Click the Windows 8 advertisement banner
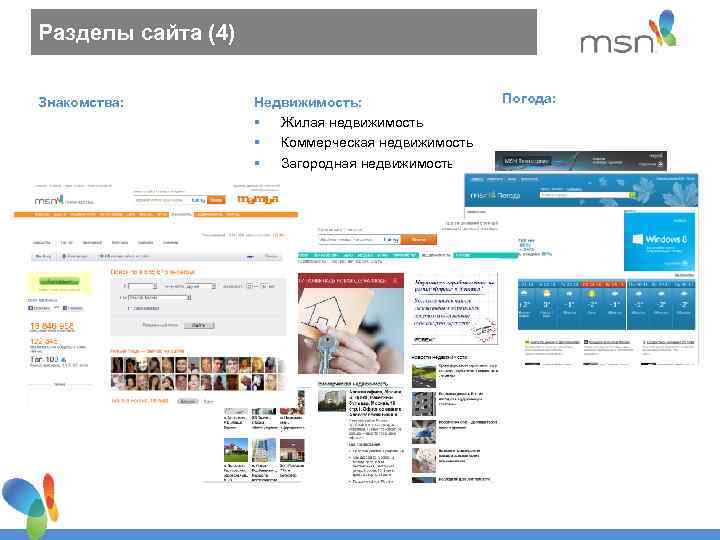This screenshot has height=540, width=720. [659, 242]
